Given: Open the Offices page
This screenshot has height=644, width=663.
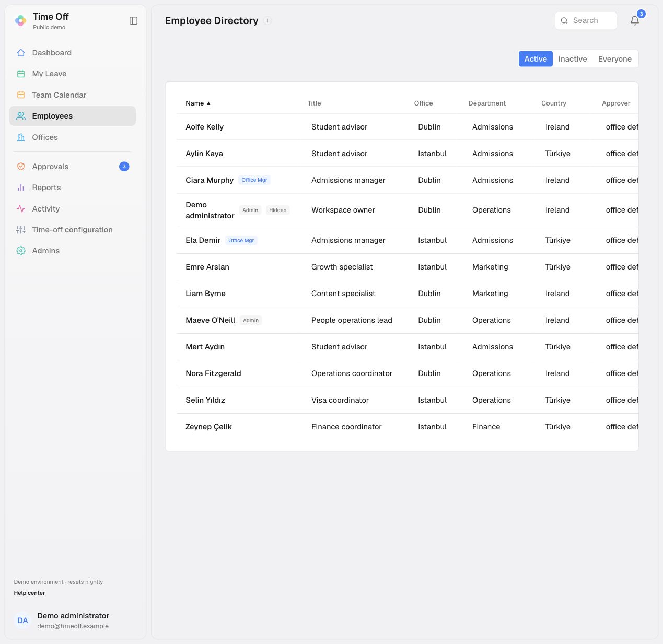Looking at the screenshot, I should click(x=73, y=137).
